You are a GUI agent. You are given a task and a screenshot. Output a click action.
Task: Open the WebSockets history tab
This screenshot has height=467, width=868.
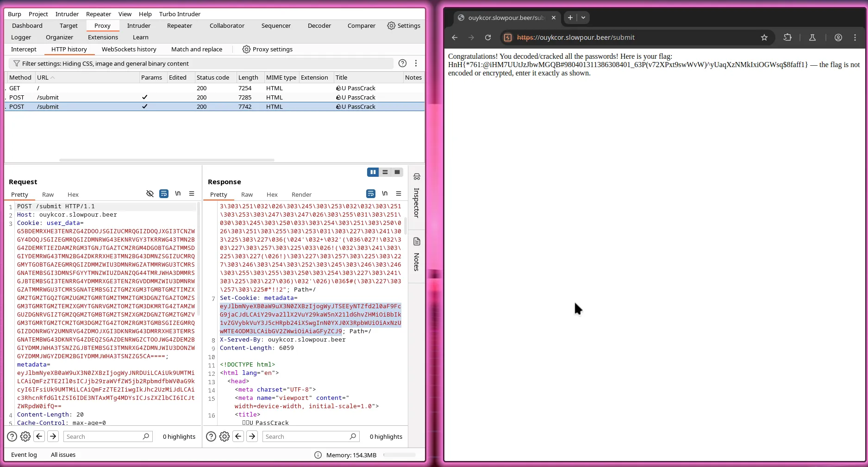(x=129, y=49)
